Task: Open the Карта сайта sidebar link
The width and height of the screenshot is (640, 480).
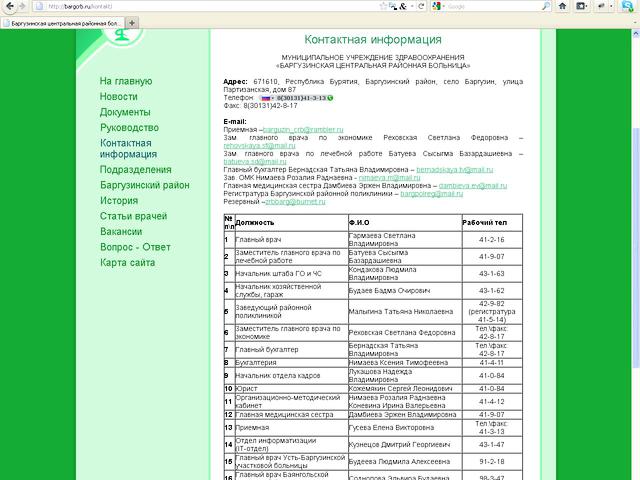Action: pyautogui.click(x=127, y=262)
